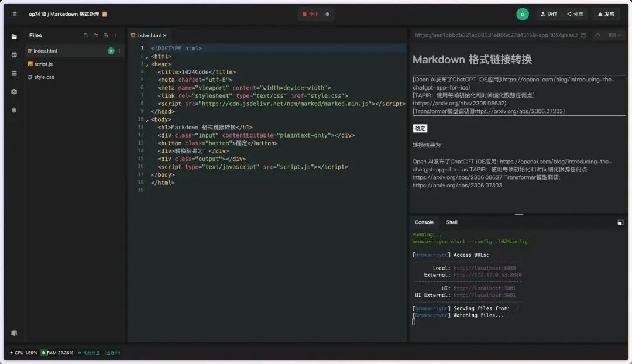Click the 转换结果为 label in preview
Screen dimensions: 632x364
click(x=428, y=145)
